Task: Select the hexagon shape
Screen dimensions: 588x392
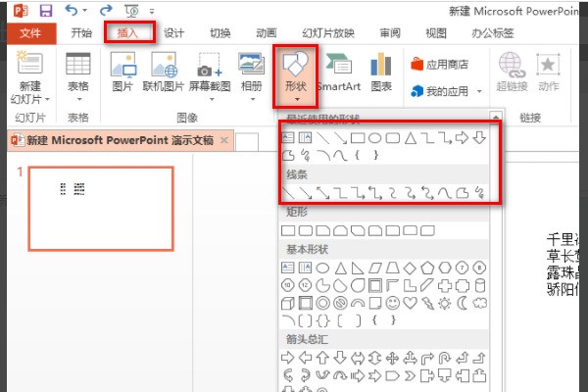Action: coord(445,268)
